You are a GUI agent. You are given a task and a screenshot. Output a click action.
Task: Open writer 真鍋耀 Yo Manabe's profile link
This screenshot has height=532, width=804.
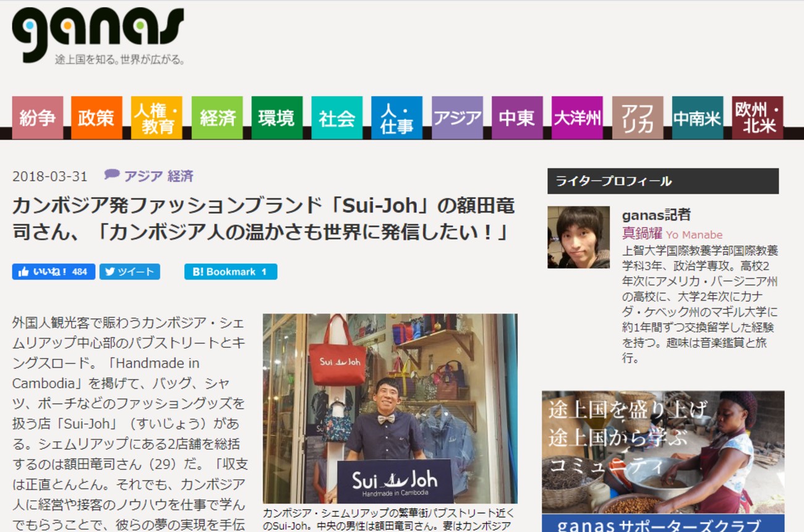672,234
